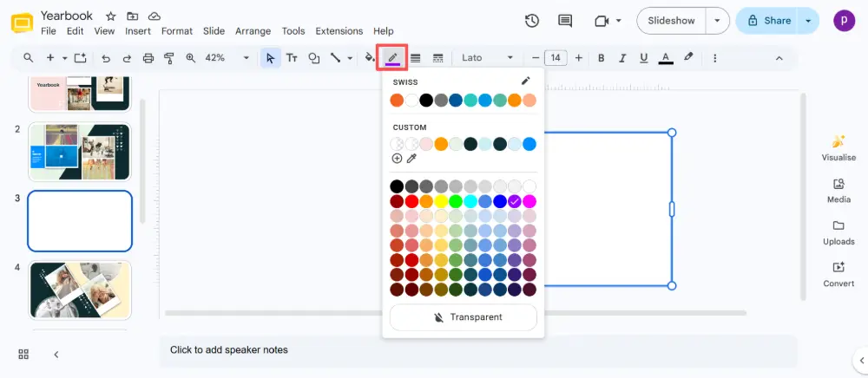
Task: Click the search menus magnifier icon
Action: point(29,57)
